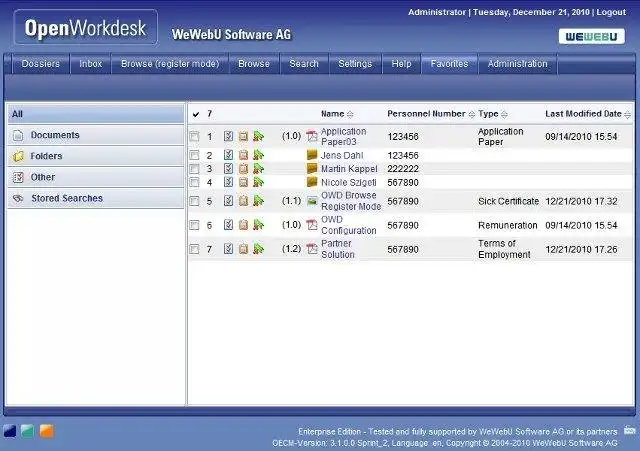Click the clipboard icon for Partner Solution
The width and height of the screenshot is (640, 451).
(x=243, y=249)
